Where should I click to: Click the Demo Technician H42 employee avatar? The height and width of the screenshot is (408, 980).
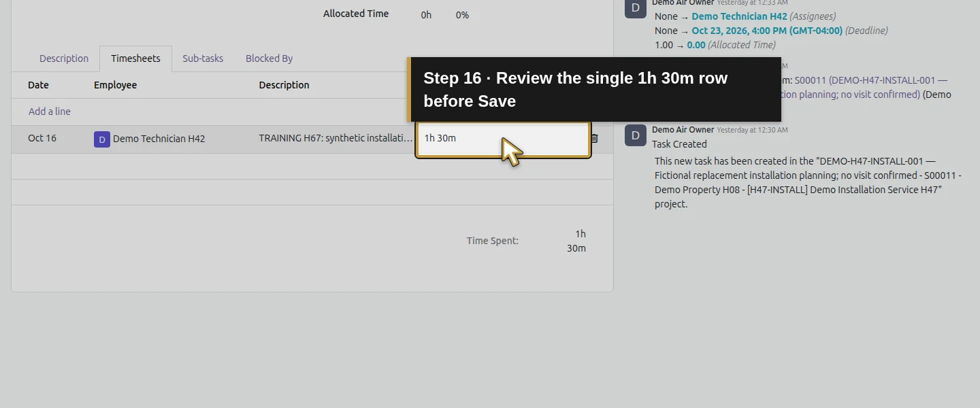pos(102,139)
